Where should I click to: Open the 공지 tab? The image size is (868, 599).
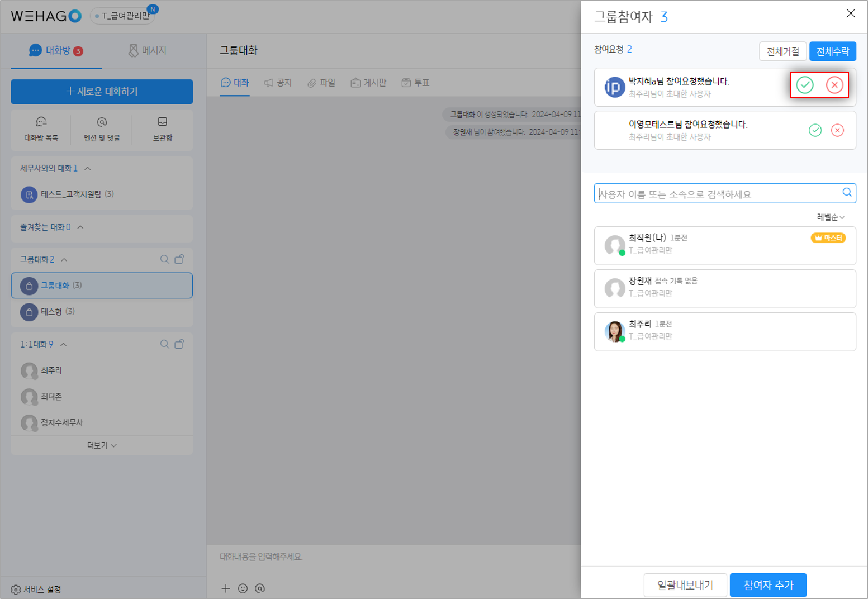point(278,83)
